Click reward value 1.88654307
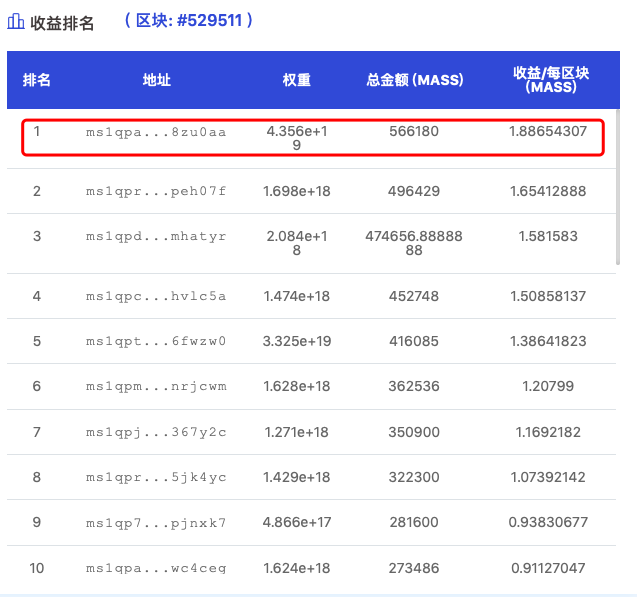This screenshot has height=597, width=637. 548,131
